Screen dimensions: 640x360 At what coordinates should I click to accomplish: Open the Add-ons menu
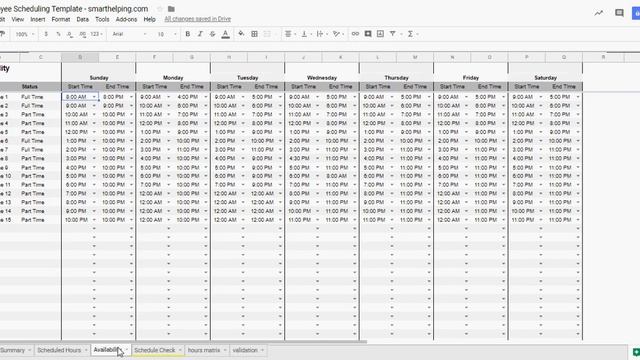click(126, 19)
